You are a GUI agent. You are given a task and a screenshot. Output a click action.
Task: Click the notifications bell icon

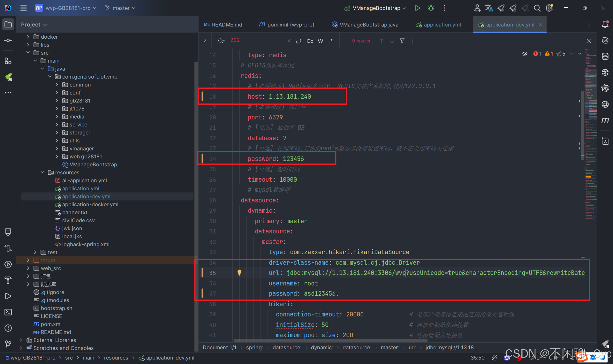coord(605,24)
